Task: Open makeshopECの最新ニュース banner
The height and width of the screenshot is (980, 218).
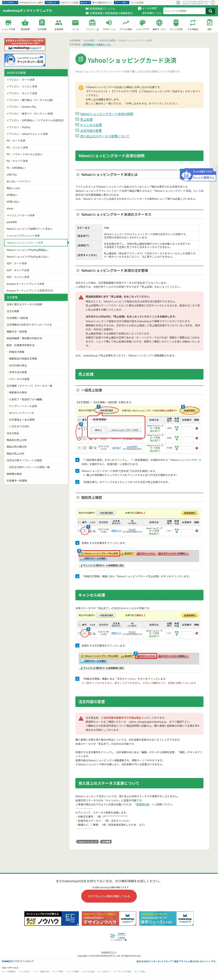Action: [x=166, y=919]
